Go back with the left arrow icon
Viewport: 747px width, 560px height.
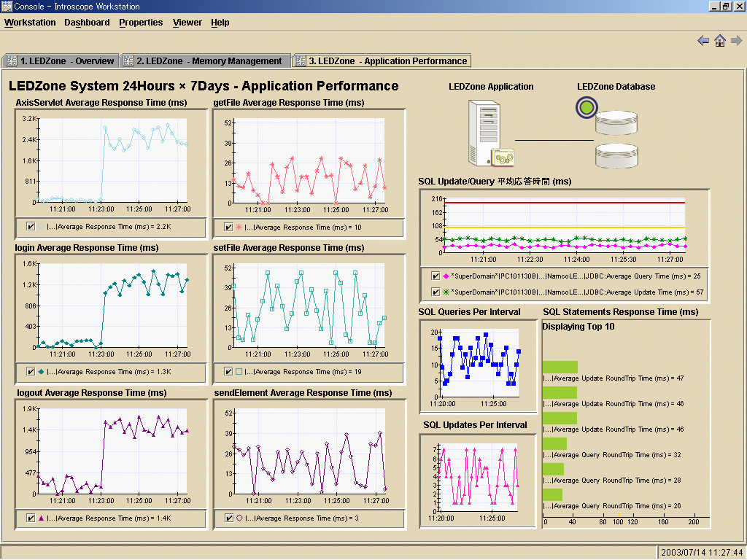click(703, 41)
